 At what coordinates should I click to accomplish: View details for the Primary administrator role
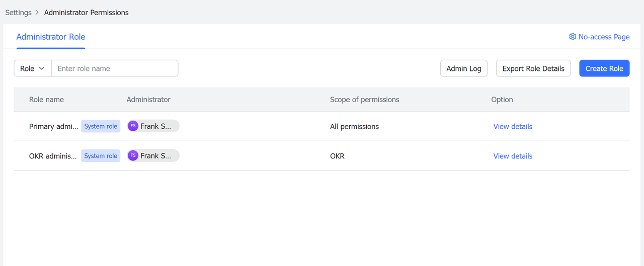tap(513, 126)
